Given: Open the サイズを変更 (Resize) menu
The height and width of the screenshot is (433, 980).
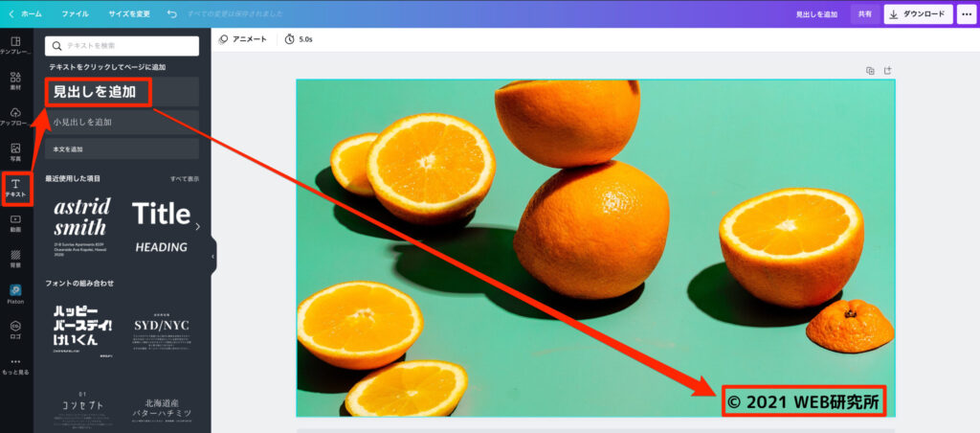Looking at the screenshot, I should coord(129,14).
